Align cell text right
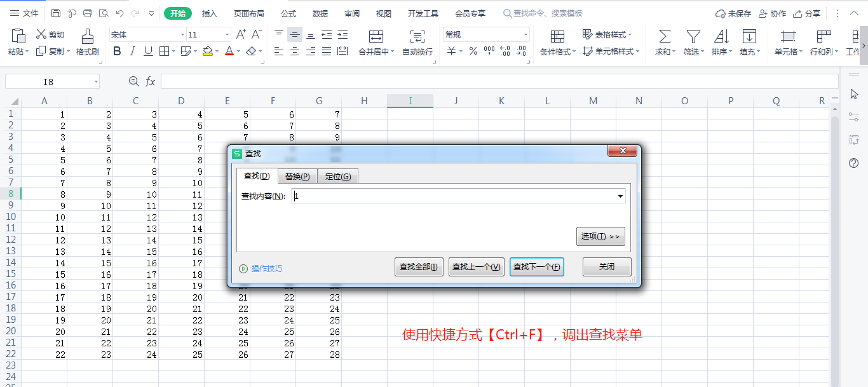868x387 pixels. pos(310,51)
